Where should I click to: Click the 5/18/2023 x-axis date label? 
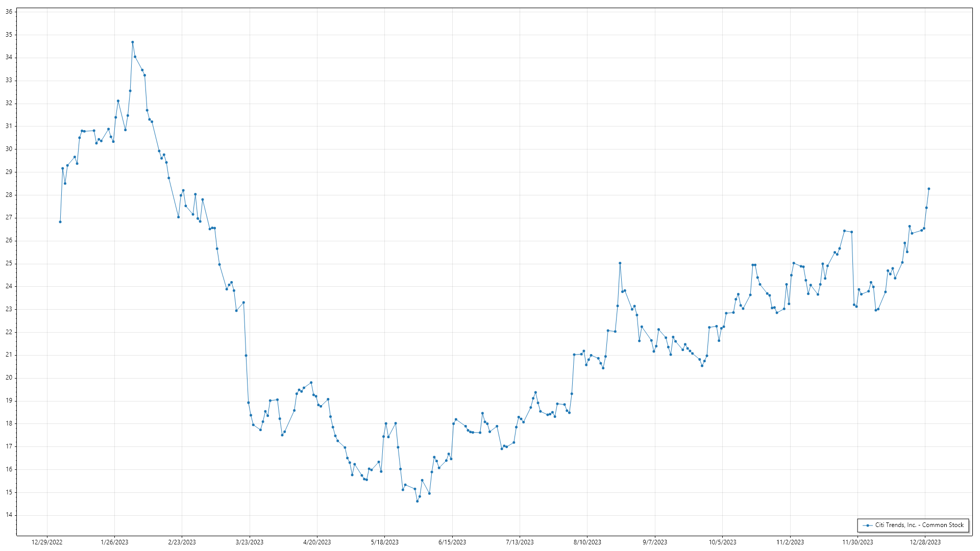385,542
